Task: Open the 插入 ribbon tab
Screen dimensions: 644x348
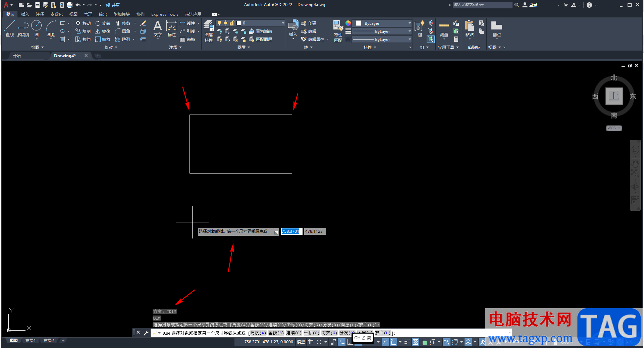Action: 25,14
